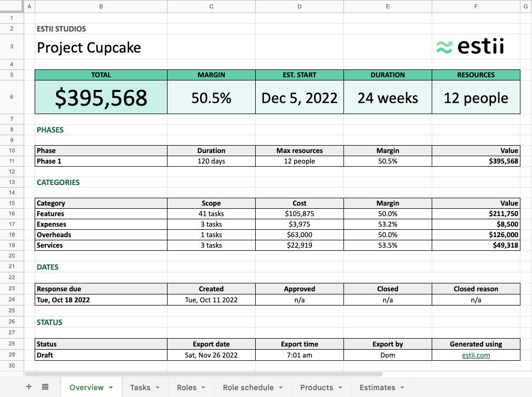Expand the Role schedule tab menu arrow
532x397 pixels.
pyautogui.click(x=281, y=388)
